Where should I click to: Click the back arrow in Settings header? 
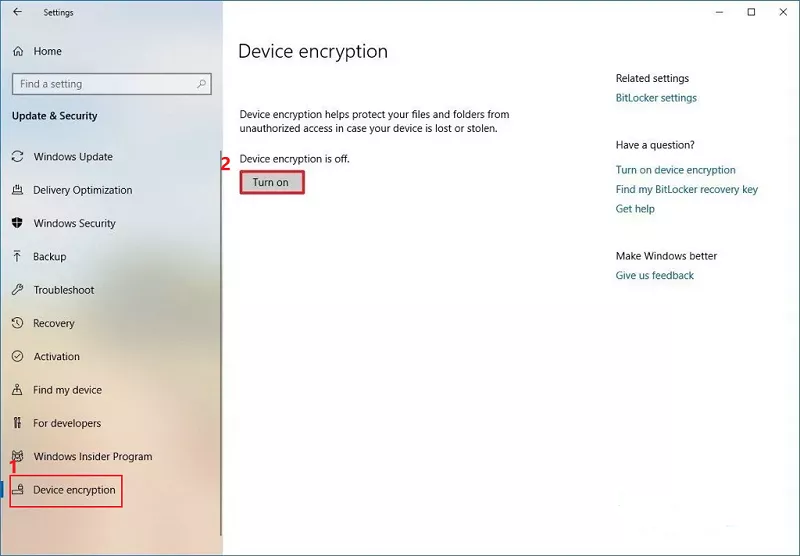click(17, 13)
